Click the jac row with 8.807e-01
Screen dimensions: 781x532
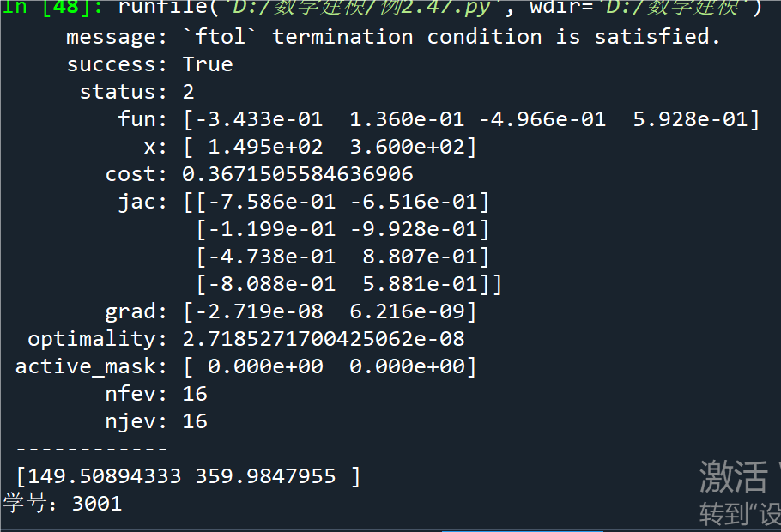(342, 257)
